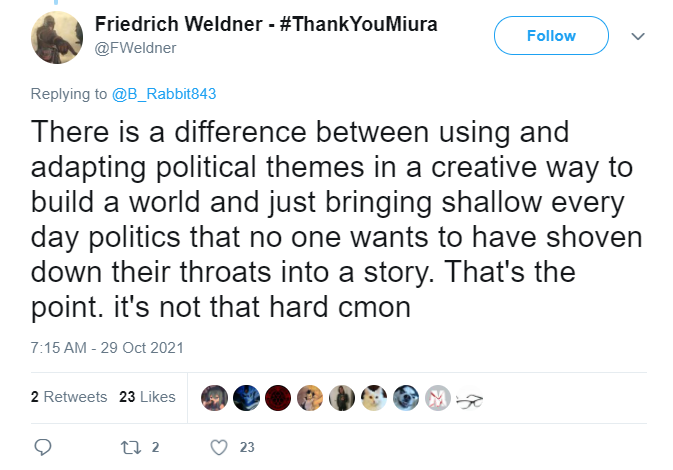Click the white cat liker avatar

pyautogui.click(x=374, y=398)
